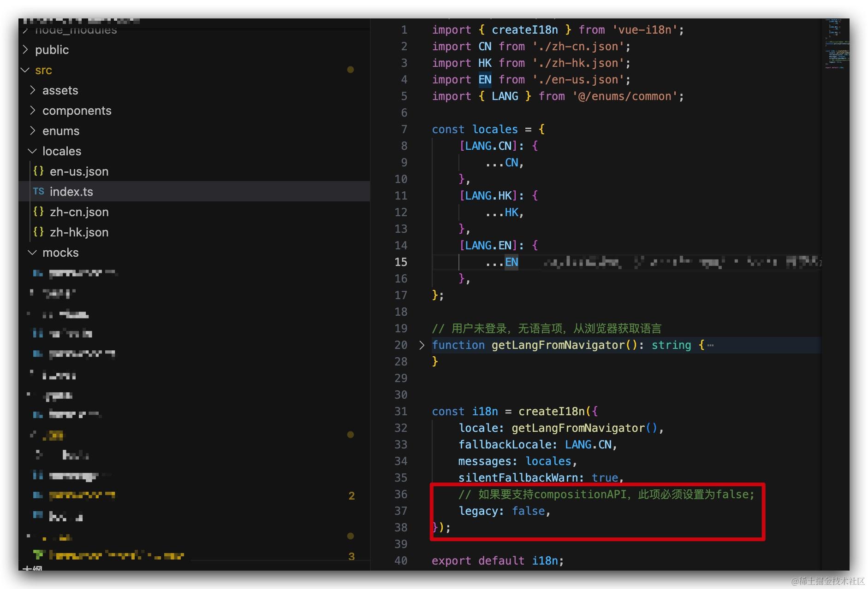Image resolution: width=868 pixels, height=589 pixels.
Task: Click line number 15 in gutter
Action: point(401,262)
